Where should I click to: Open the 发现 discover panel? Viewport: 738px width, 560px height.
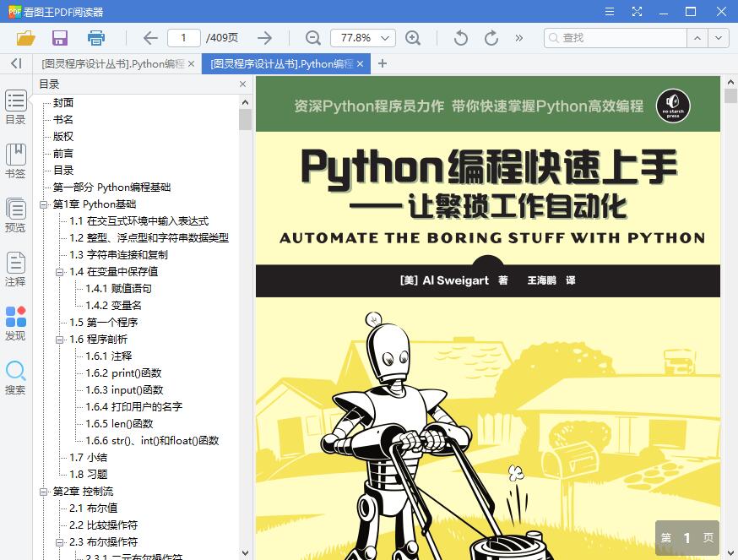tap(15, 323)
